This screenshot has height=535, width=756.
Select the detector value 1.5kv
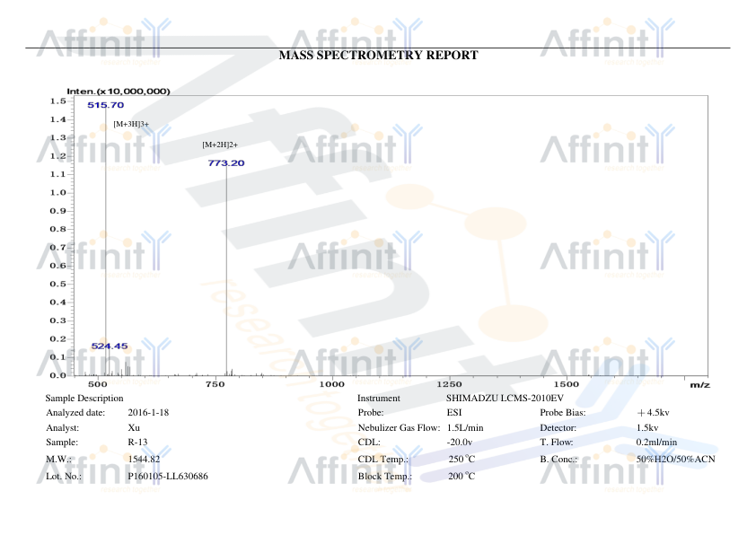click(647, 428)
